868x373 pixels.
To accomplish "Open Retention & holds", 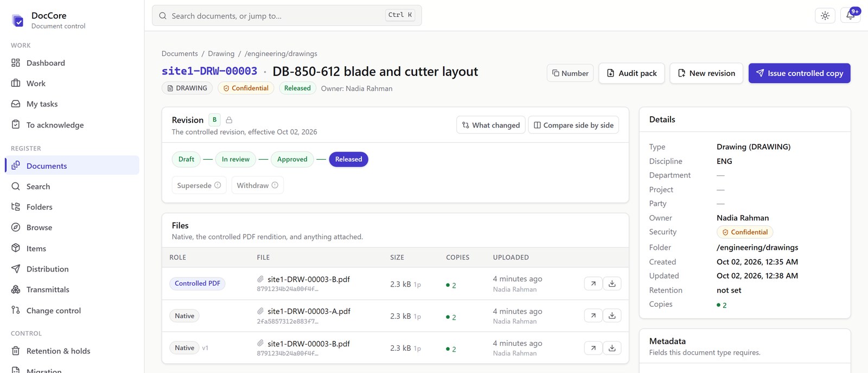I will click(72, 351).
